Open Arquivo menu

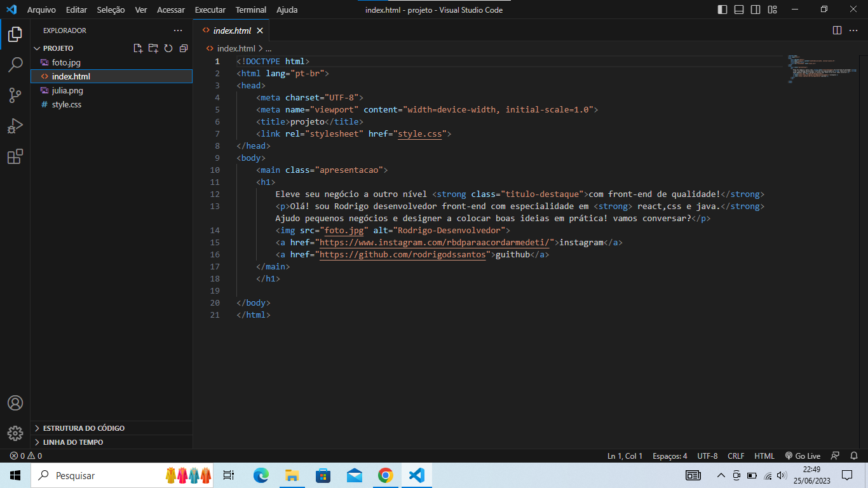(x=41, y=10)
